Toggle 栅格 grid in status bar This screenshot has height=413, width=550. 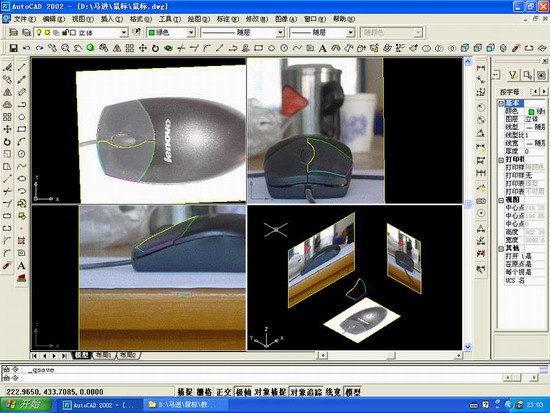(204, 392)
